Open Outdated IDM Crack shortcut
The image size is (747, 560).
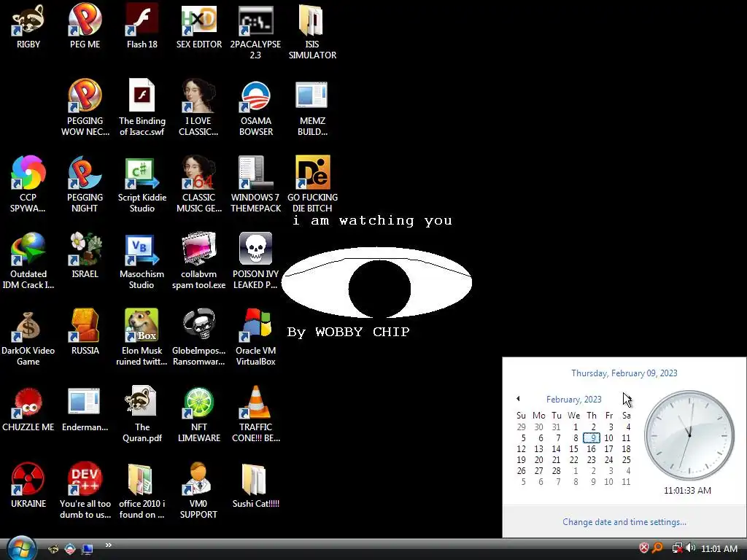click(28, 261)
